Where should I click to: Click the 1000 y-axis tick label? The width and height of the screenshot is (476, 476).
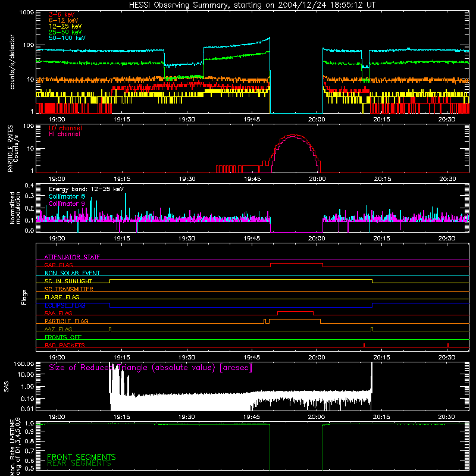26,12
